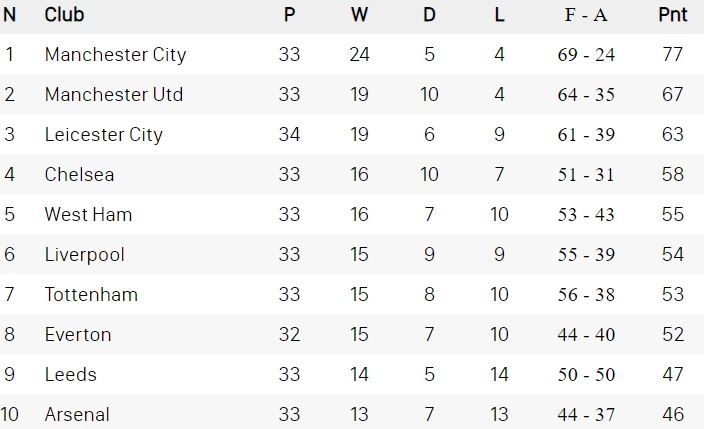Select Leeds' 50 - 50 goal record
Viewport: 704px width, 429px height.
(586, 375)
